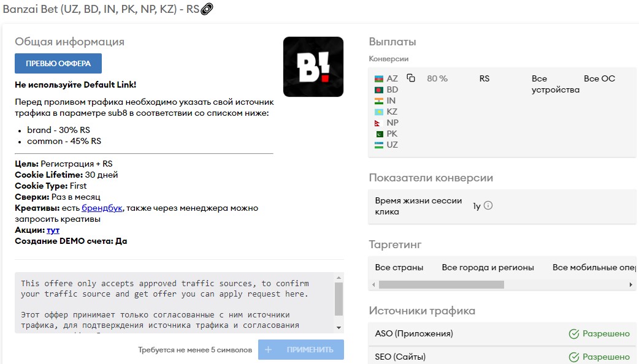639x364 pixels.
Task: Click the vertical scrollbar thumb in description box
Action: click(x=339, y=299)
